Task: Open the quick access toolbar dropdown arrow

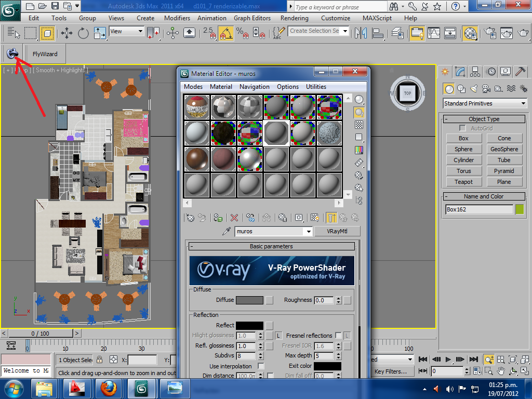Action: click(77, 6)
